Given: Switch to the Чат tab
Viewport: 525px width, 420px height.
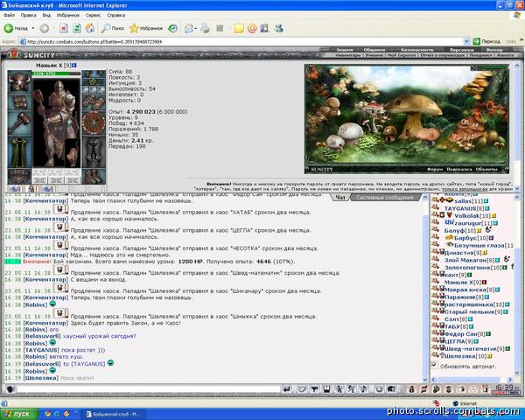Looking at the screenshot, I should (340, 197).
